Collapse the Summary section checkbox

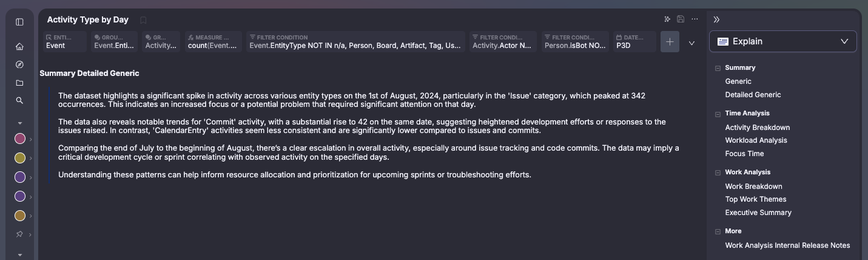(x=718, y=68)
